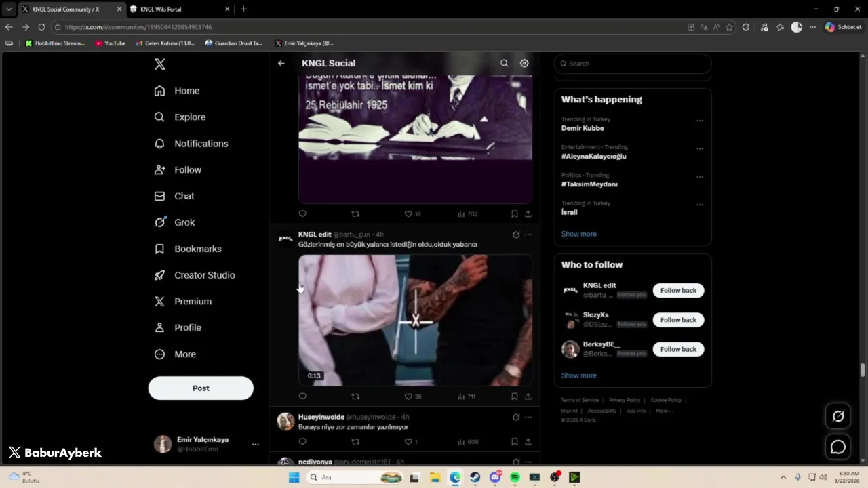Open the floating Grok button
The height and width of the screenshot is (488, 868).
(838, 416)
